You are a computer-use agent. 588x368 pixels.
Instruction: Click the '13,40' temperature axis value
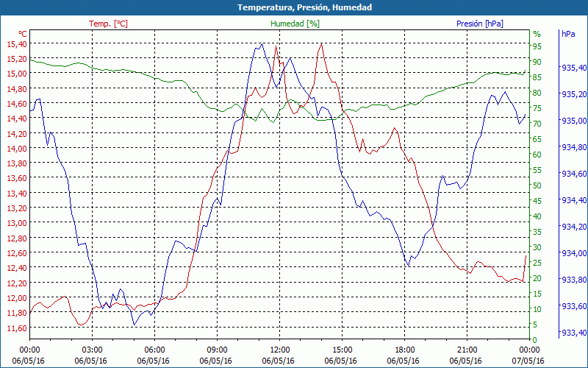pyautogui.click(x=17, y=194)
